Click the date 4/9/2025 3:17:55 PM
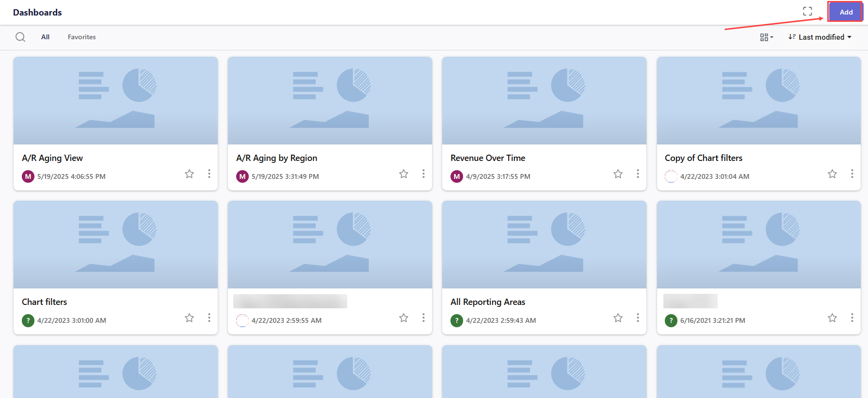 tap(498, 176)
